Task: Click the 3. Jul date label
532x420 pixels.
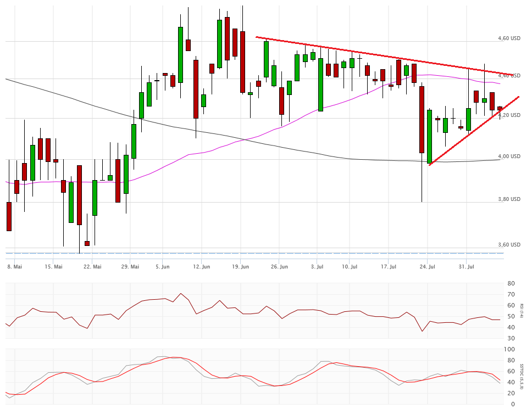Action: pyautogui.click(x=317, y=267)
